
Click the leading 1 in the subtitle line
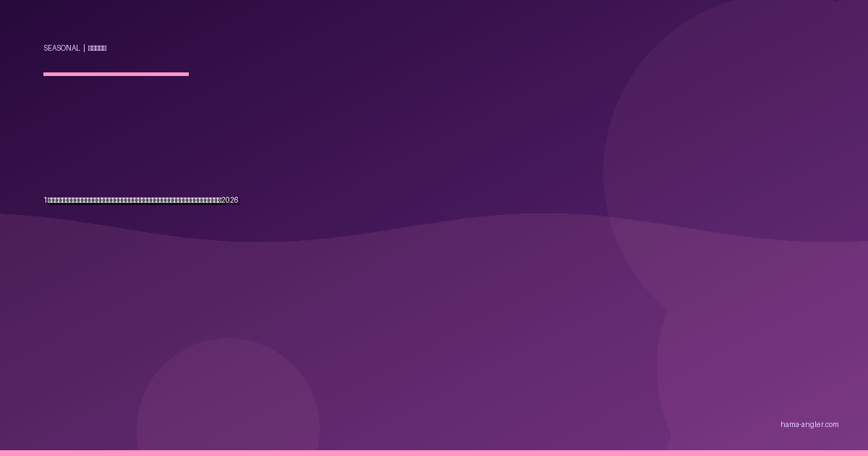coord(46,200)
